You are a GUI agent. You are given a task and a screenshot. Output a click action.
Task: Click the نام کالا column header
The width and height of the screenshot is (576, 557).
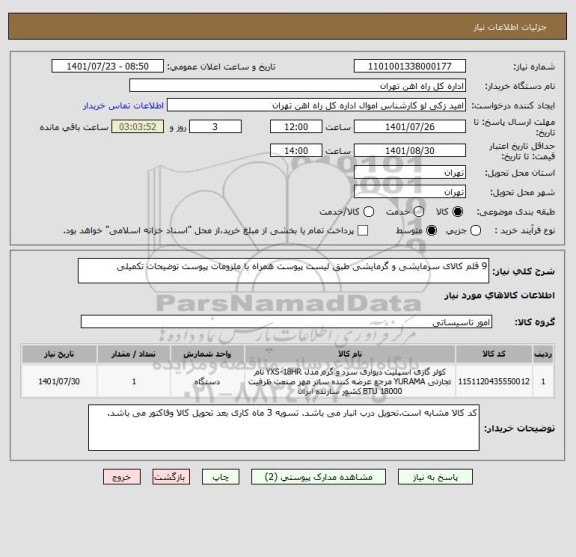coord(350,354)
